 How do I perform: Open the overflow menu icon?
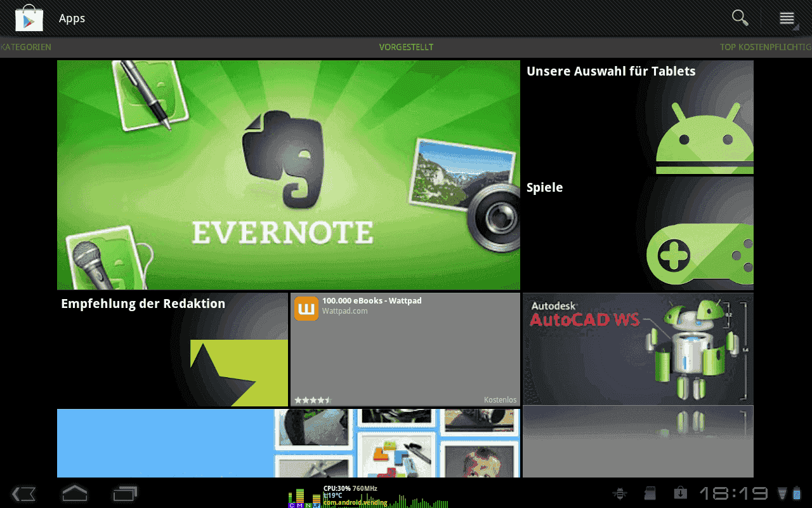coord(787,18)
